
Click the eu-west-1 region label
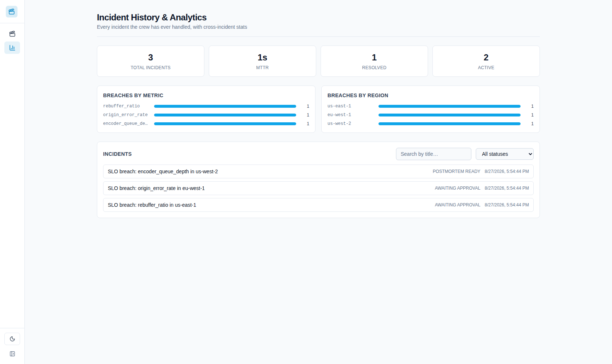(339, 115)
